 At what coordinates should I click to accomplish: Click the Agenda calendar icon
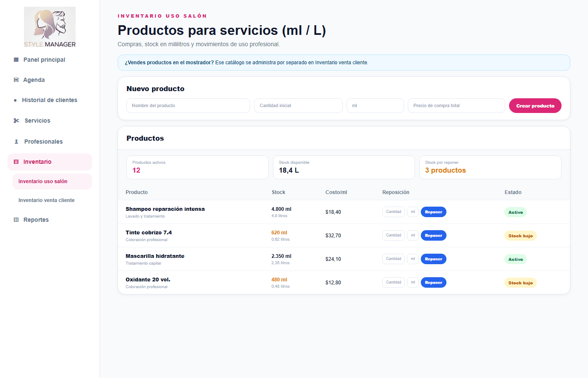coord(16,80)
